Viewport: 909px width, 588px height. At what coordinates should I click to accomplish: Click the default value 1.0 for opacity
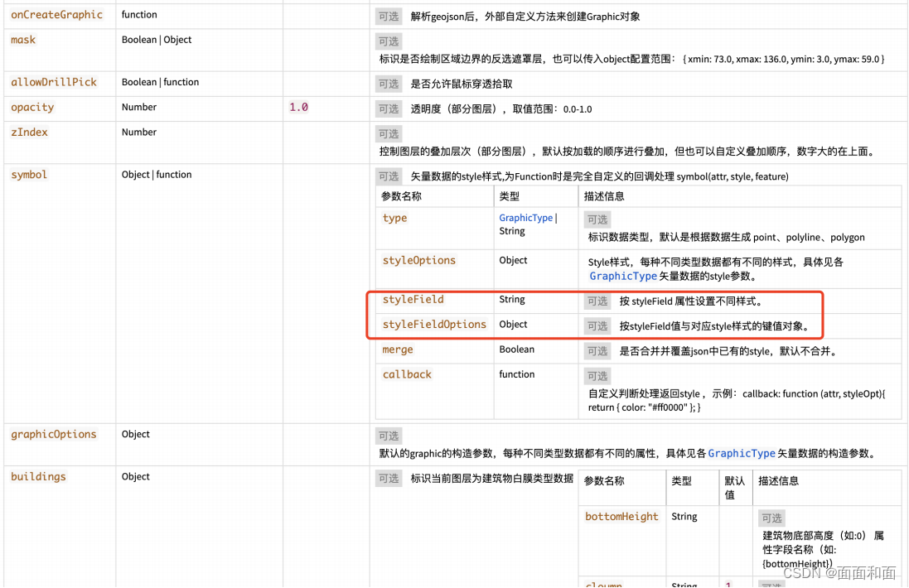297,107
